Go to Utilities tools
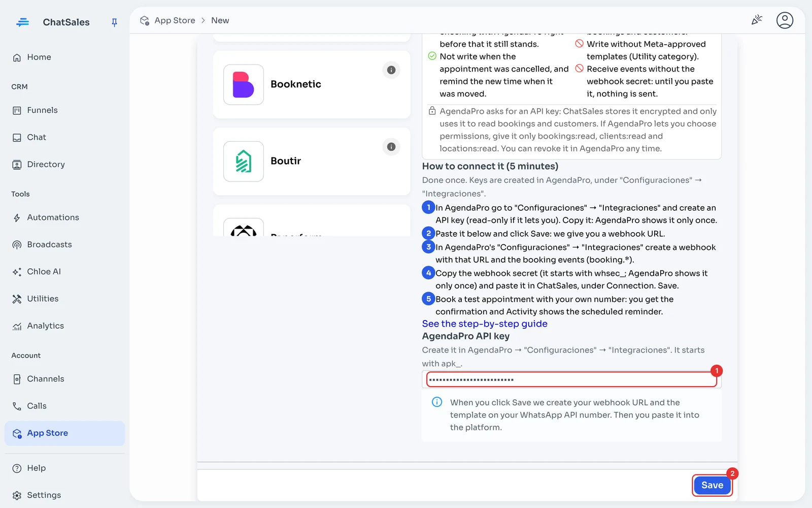Screen dimensions: 812x508 (x=64, y=299)
